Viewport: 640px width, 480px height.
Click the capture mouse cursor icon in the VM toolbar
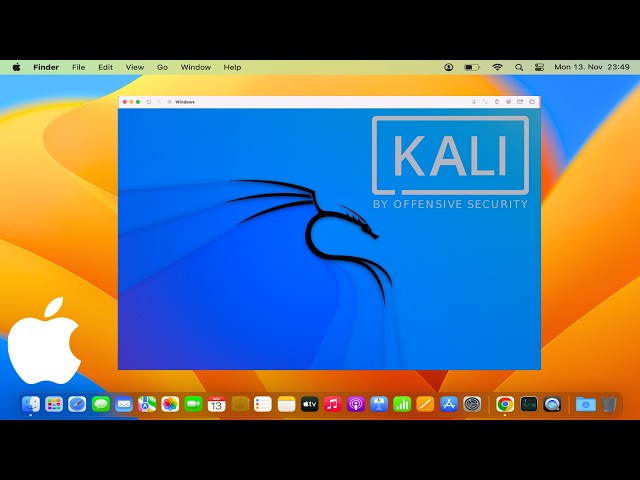pyautogui.click(x=473, y=102)
